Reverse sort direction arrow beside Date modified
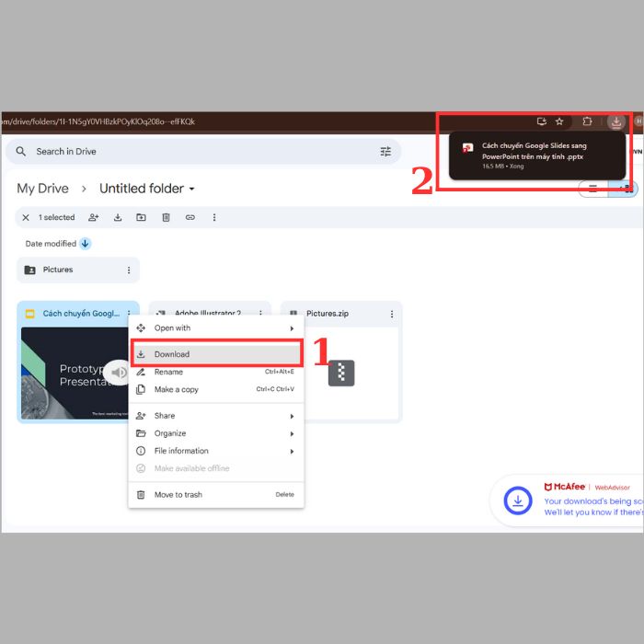This screenshot has height=644, width=644. (85, 244)
